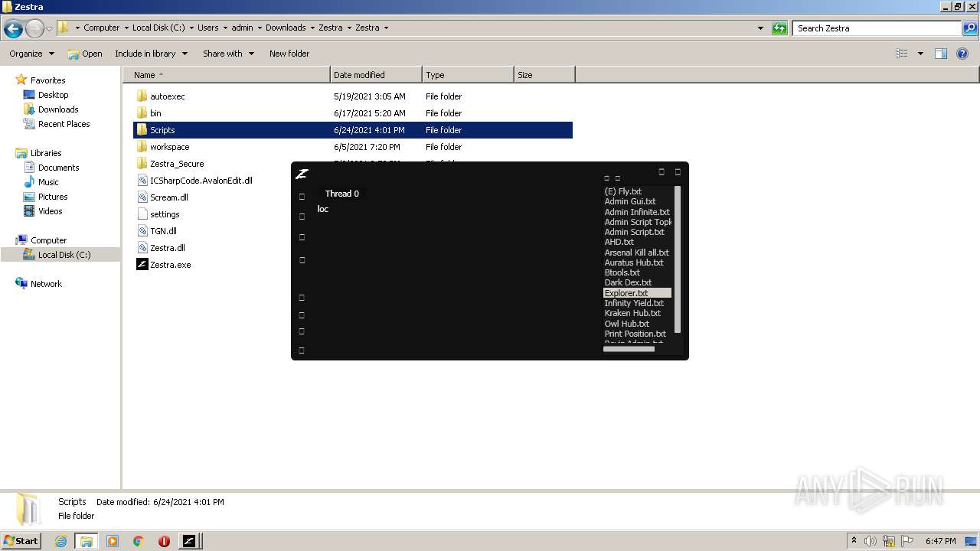Click the Zestra logo in the dark window

pos(302,174)
